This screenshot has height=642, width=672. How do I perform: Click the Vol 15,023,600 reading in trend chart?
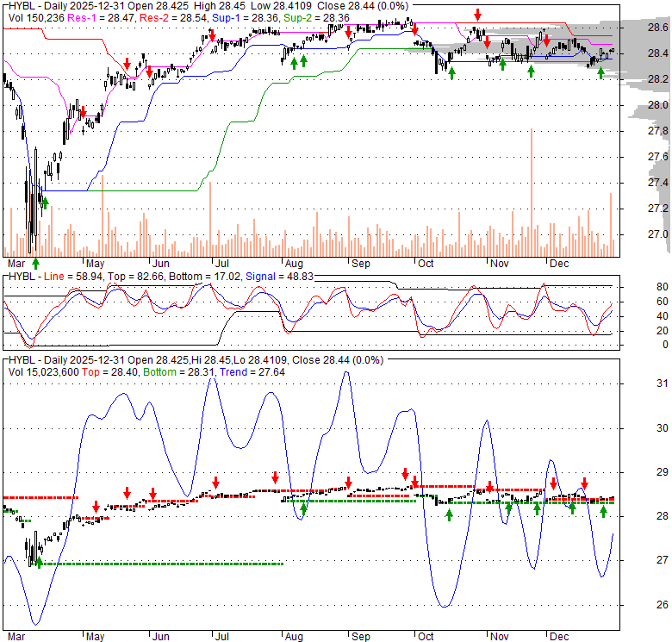44,372
